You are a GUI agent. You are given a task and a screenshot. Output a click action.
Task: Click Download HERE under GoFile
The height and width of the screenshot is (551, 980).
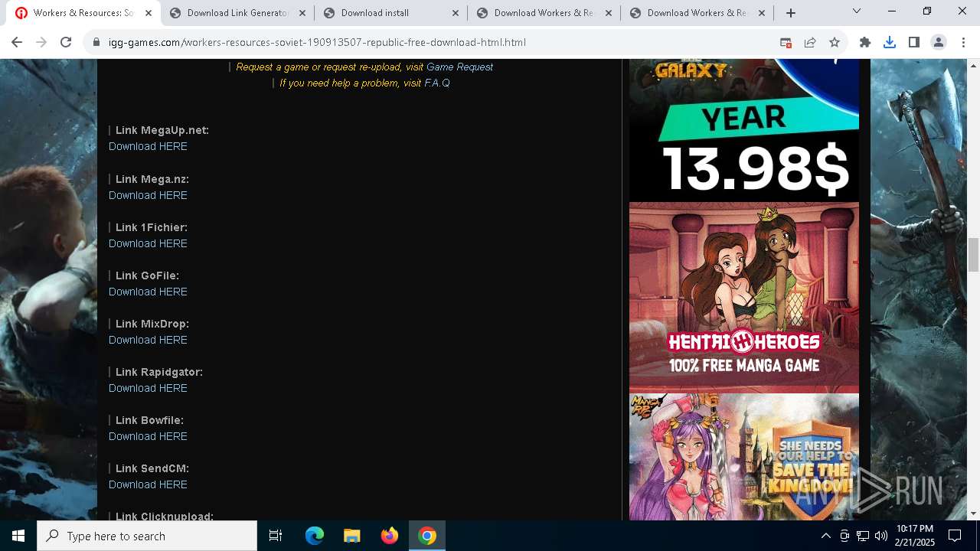point(148,292)
